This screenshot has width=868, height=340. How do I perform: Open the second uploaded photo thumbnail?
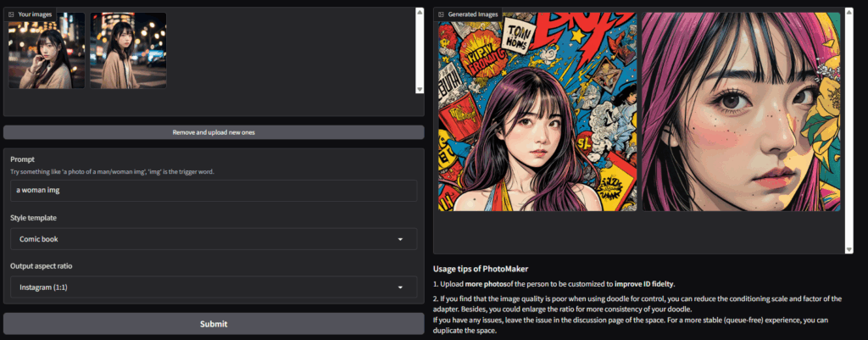tap(129, 50)
